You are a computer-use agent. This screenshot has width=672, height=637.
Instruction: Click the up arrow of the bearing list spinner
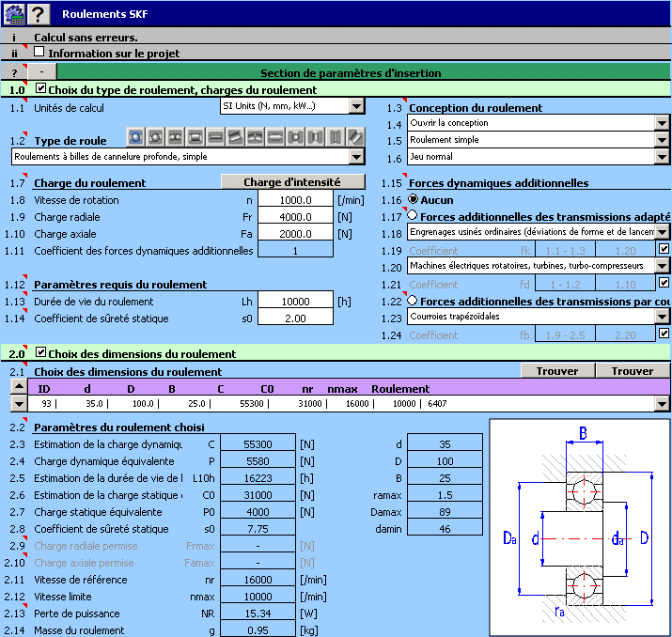(x=19, y=386)
